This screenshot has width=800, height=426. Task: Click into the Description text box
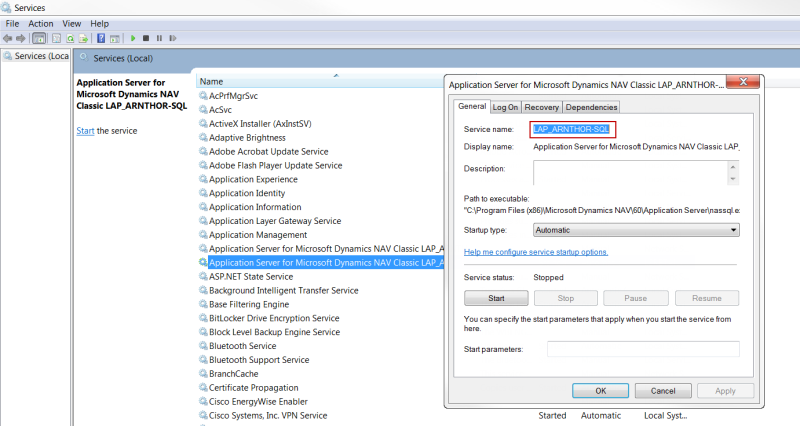630,173
